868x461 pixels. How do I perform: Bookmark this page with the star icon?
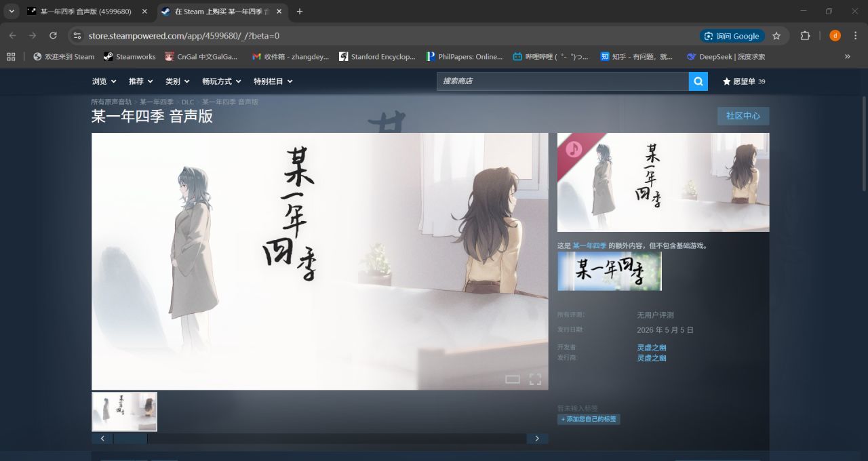point(776,36)
